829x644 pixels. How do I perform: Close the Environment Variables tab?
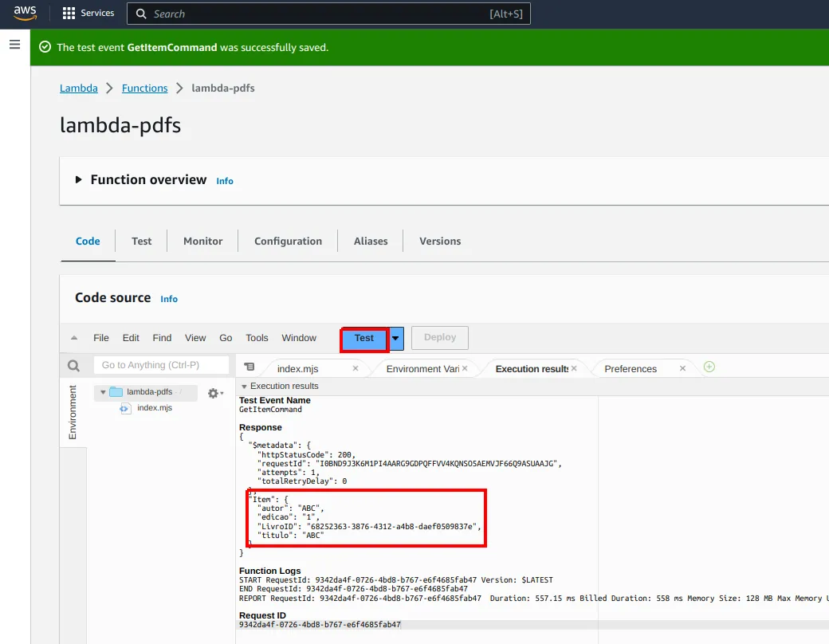(x=465, y=368)
